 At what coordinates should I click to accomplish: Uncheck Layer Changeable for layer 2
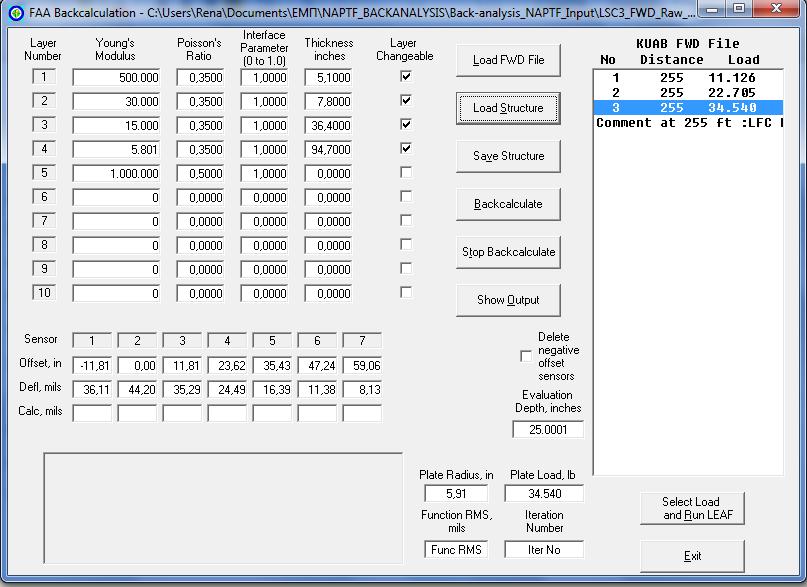point(406,100)
